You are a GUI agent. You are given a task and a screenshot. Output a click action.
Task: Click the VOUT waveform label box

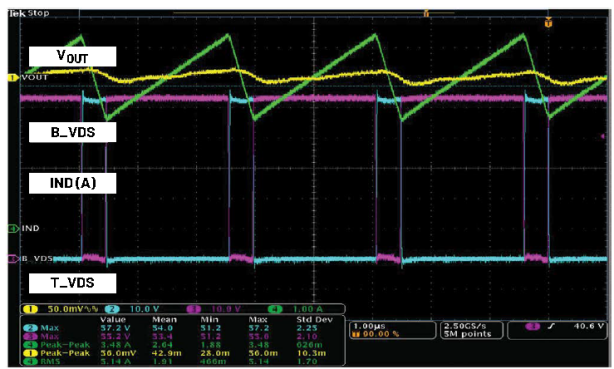coord(72,56)
